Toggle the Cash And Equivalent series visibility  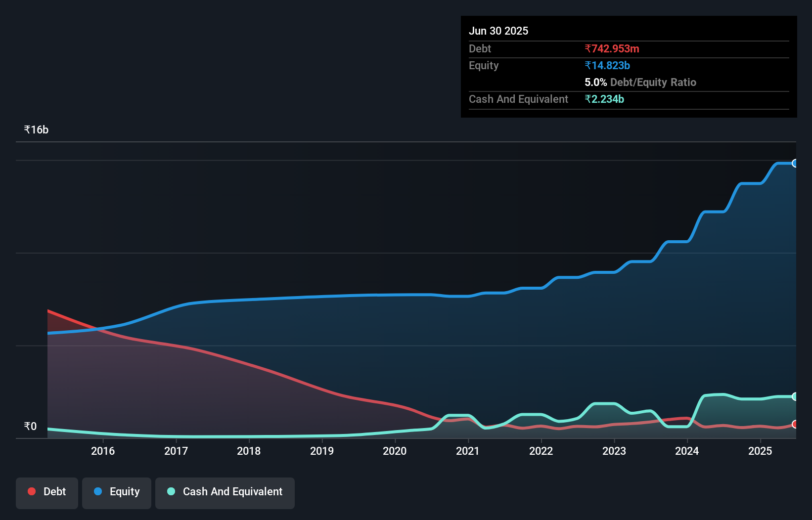[225, 492]
